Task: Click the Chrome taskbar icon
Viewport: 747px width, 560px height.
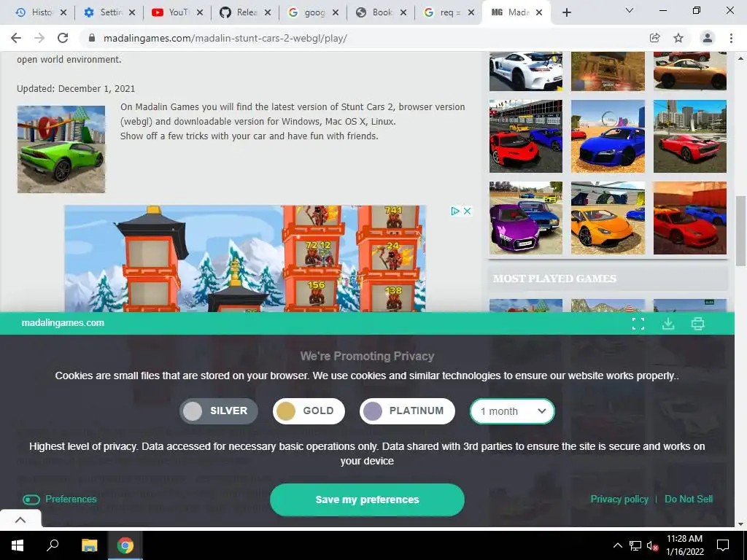Action: click(x=125, y=545)
